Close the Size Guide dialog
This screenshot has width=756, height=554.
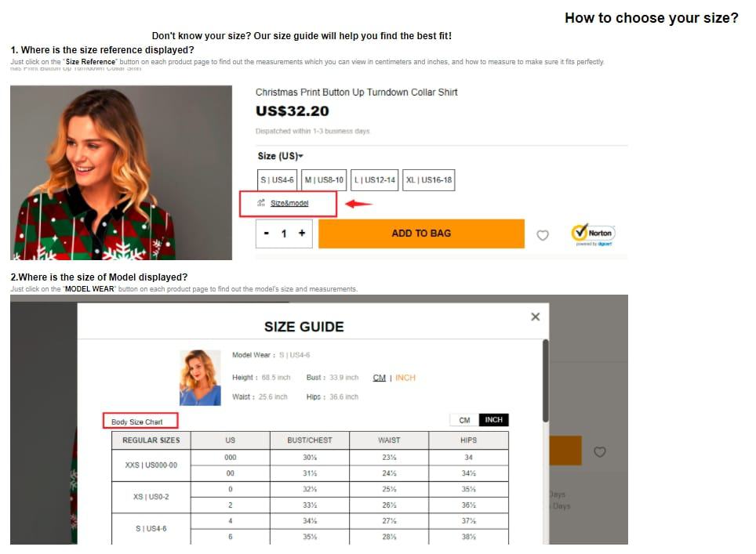point(535,317)
